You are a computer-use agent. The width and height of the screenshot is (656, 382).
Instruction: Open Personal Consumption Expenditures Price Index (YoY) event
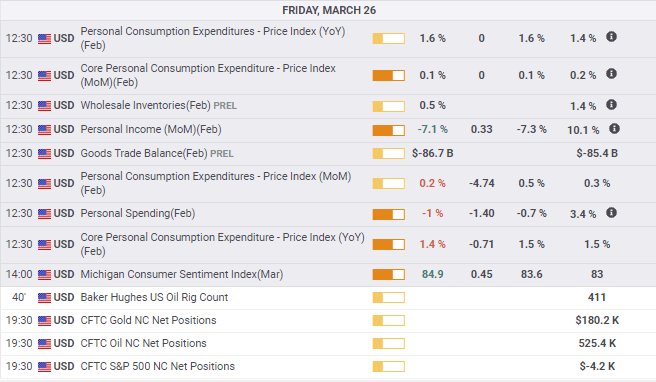coord(213,38)
